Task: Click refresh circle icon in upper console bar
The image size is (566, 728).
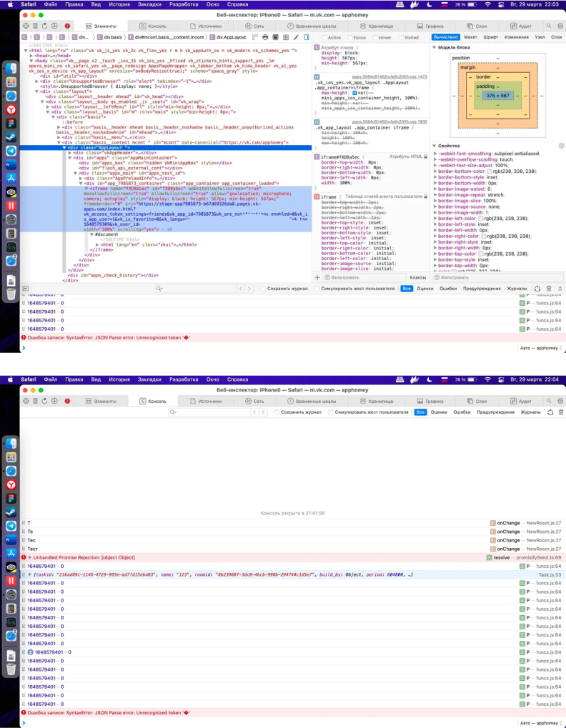Action: [x=537, y=289]
